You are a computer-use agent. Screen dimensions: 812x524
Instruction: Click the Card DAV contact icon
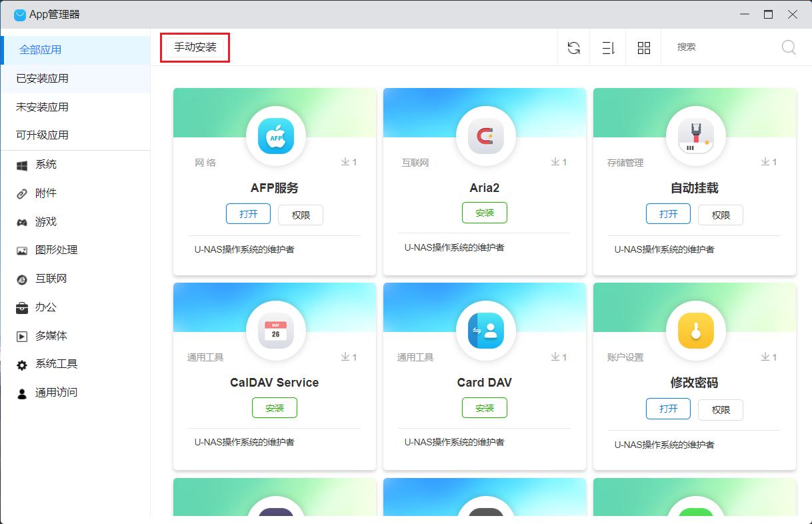pyautogui.click(x=485, y=331)
